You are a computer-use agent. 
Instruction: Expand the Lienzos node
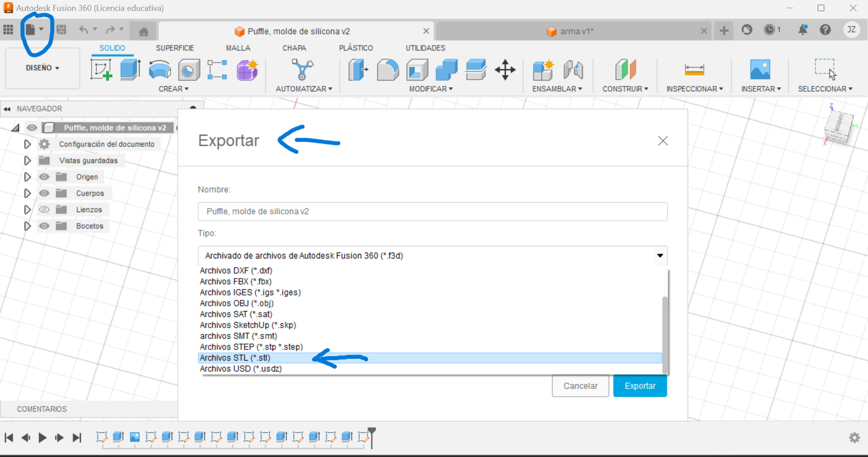click(x=27, y=209)
